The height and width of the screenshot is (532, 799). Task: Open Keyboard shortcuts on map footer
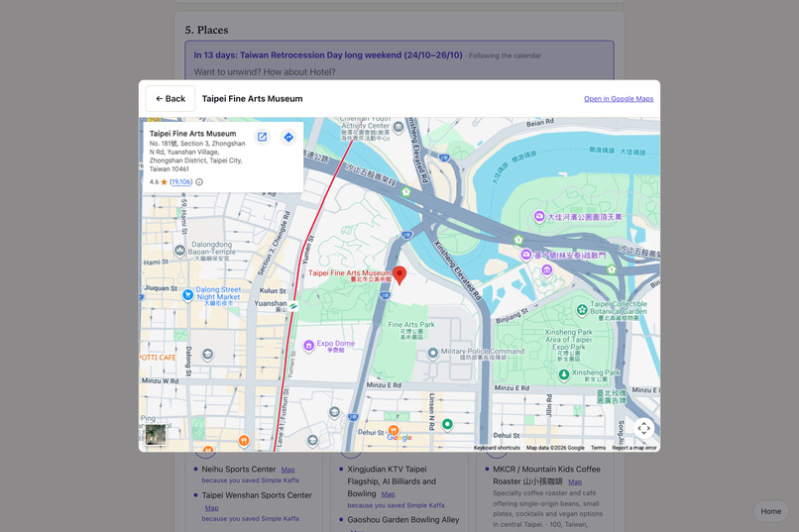click(x=497, y=448)
